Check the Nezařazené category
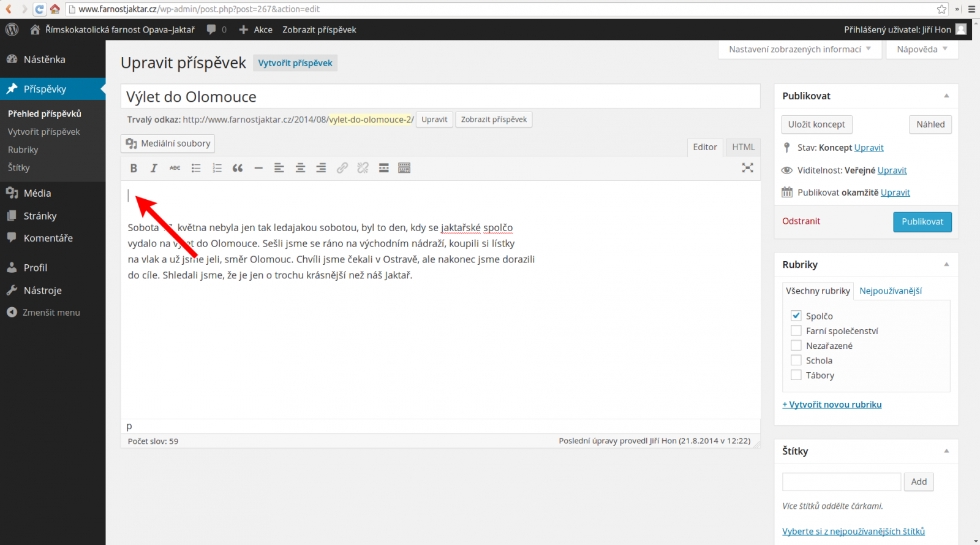Viewport: 980px width, 545px height. coord(796,345)
